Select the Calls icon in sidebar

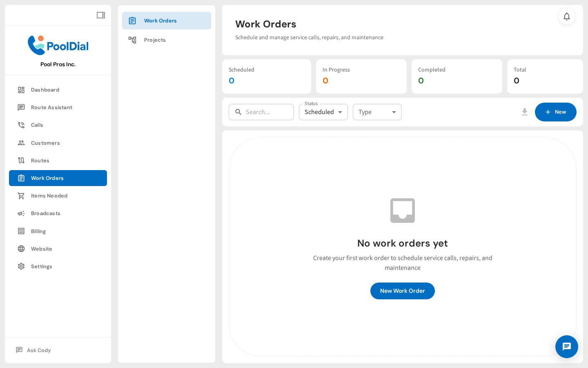click(x=21, y=125)
